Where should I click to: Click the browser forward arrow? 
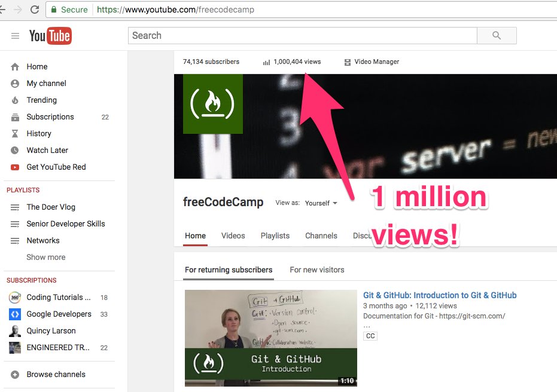(17, 10)
